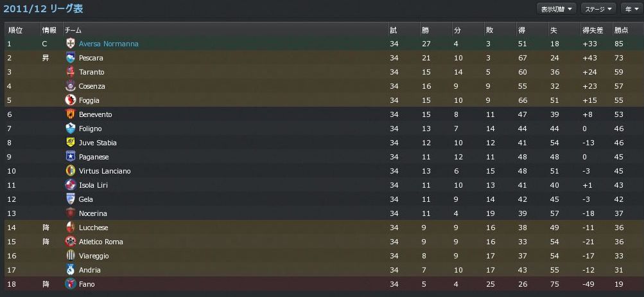Click the Juve Stabia club badge
644x297 pixels.
tap(71, 143)
